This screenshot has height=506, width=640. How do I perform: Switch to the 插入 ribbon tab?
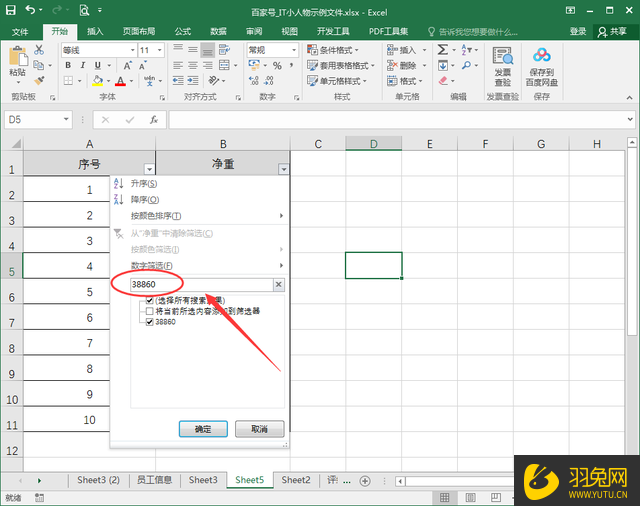point(95,31)
